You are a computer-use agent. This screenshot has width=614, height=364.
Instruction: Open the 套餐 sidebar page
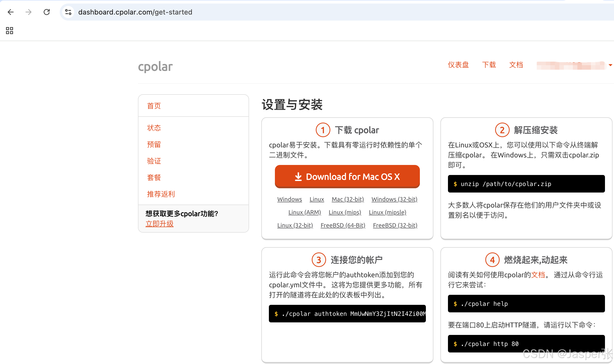[x=154, y=177]
